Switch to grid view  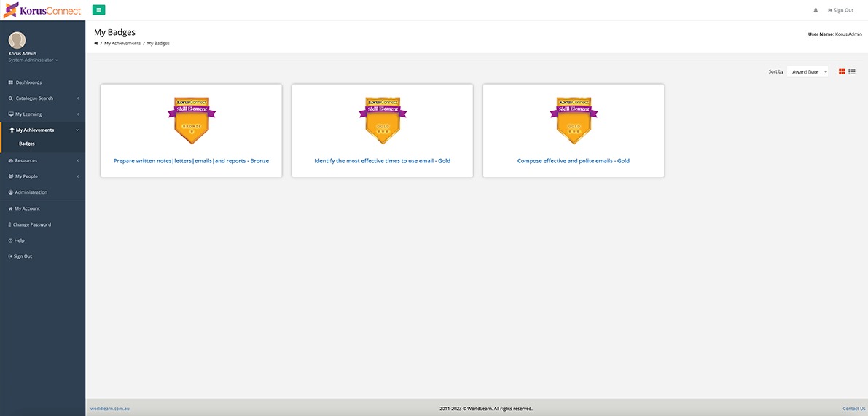tap(842, 71)
